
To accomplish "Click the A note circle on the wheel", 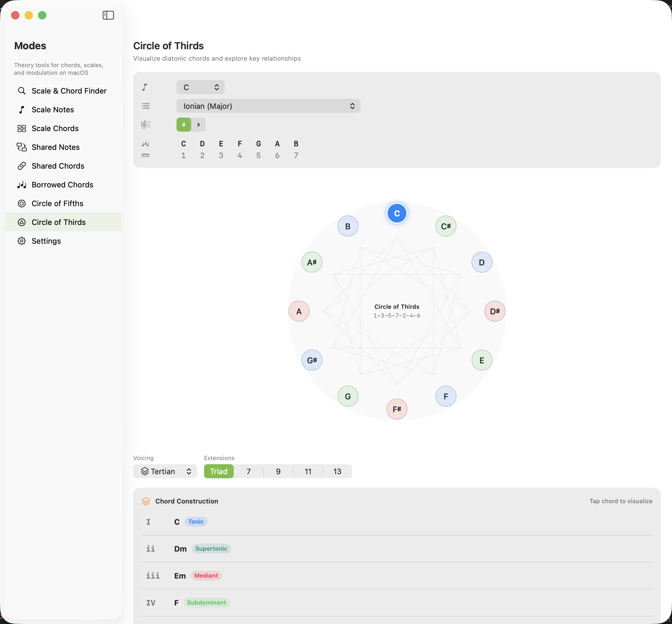I will point(298,311).
